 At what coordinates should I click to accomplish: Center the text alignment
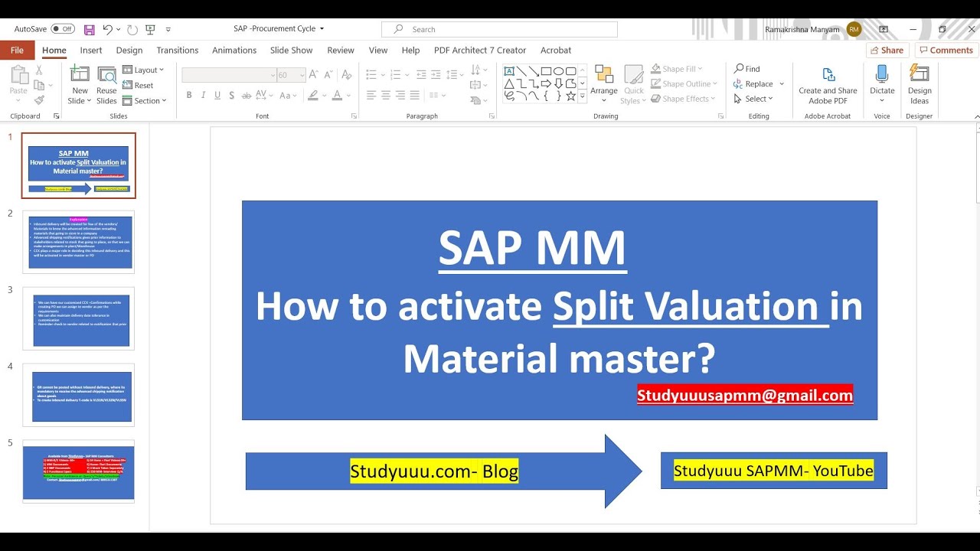[x=386, y=96]
